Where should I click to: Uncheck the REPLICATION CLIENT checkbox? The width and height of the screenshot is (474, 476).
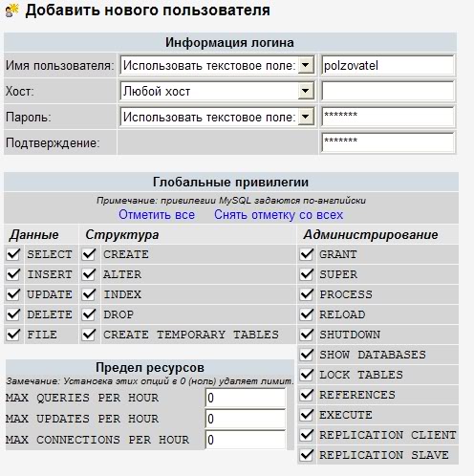click(307, 435)
